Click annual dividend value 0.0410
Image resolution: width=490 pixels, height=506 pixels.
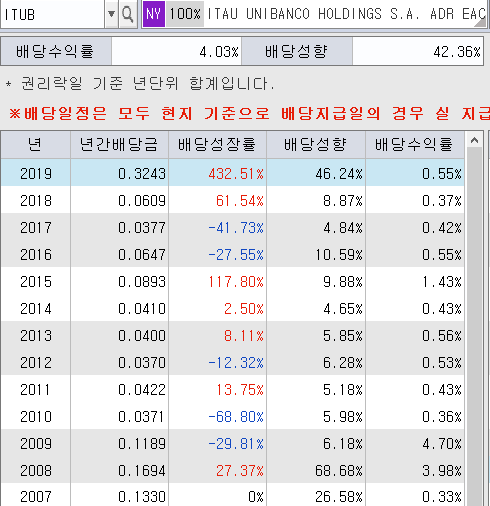(x=142, y=309)
